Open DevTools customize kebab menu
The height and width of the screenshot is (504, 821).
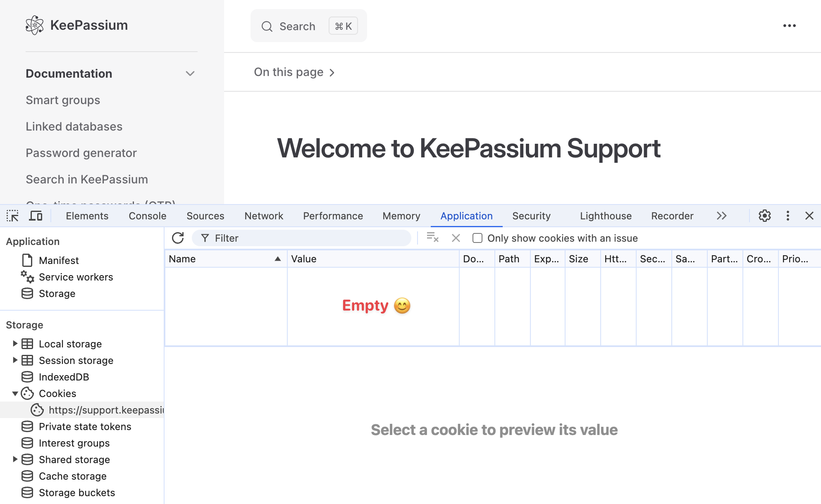click(x=788, y=216)
